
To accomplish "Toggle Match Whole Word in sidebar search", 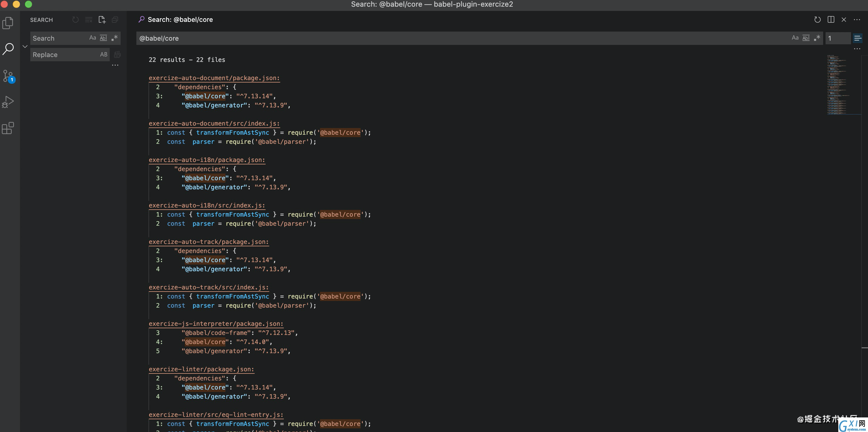I will (x=103, y=38).
